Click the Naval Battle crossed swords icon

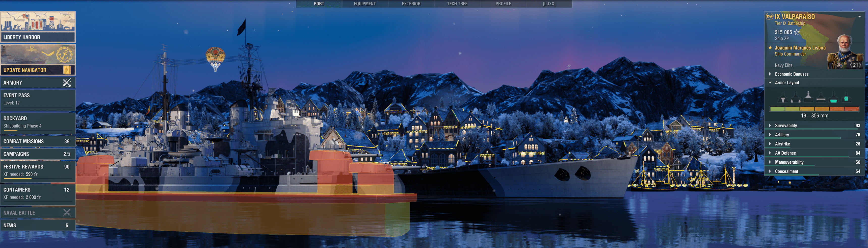pyautogui.click(x=67, y=213)
